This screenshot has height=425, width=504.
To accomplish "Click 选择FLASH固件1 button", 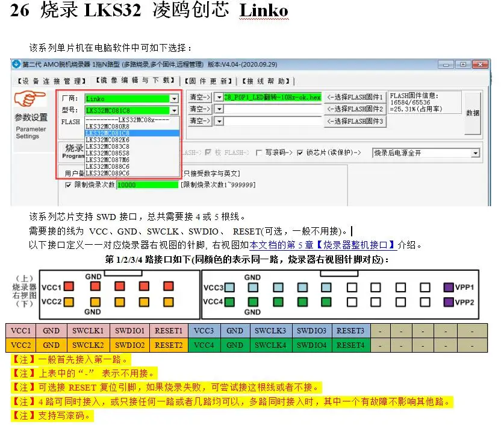I will [x=355, y=97].
